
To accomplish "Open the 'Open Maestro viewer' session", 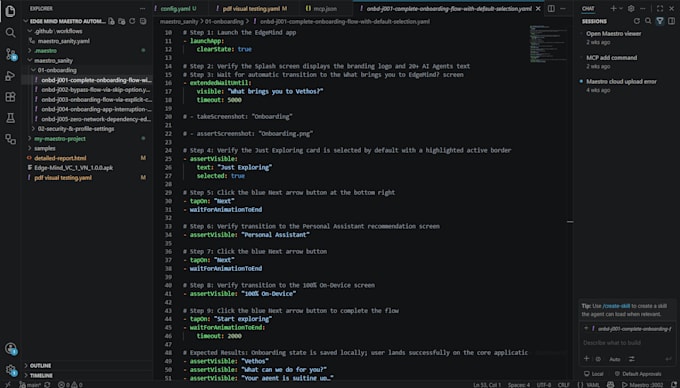I will (614, 34).
